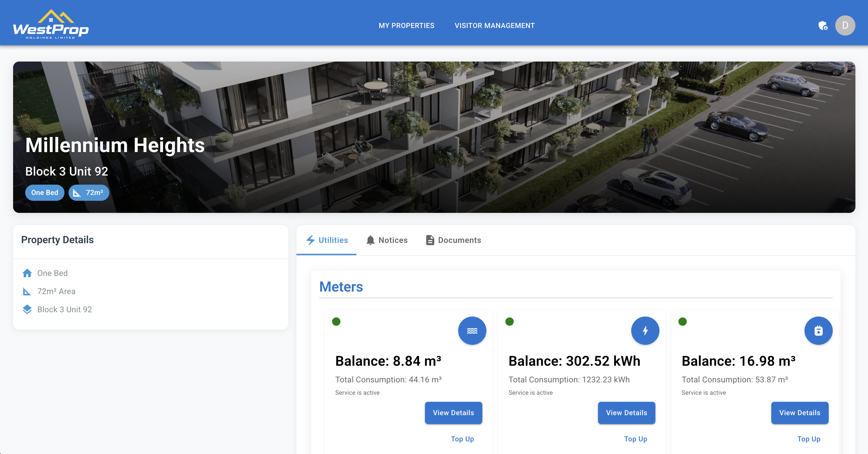The width and height of the screenshot is (868, 454).
Task: Open VISITOR MANAGEMENT
Action: [x=494, y=25]
